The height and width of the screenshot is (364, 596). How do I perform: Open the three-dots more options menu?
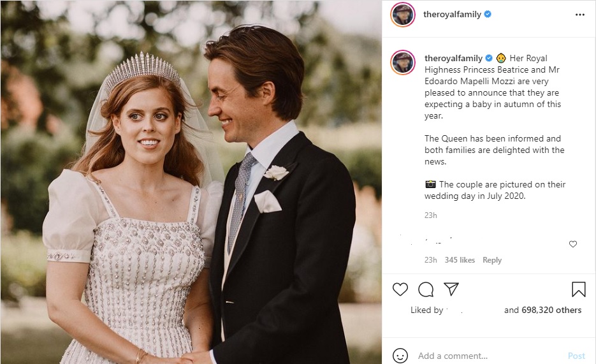(x=579, y=15)
